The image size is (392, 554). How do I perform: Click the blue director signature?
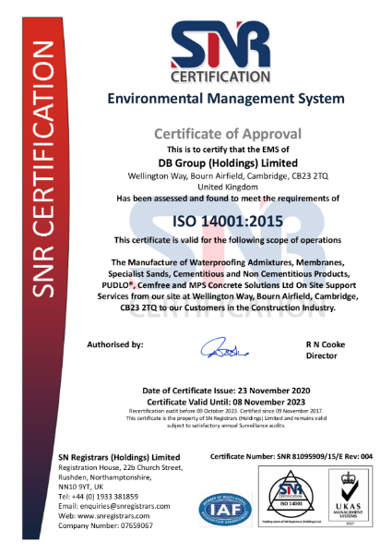(224, 347)
